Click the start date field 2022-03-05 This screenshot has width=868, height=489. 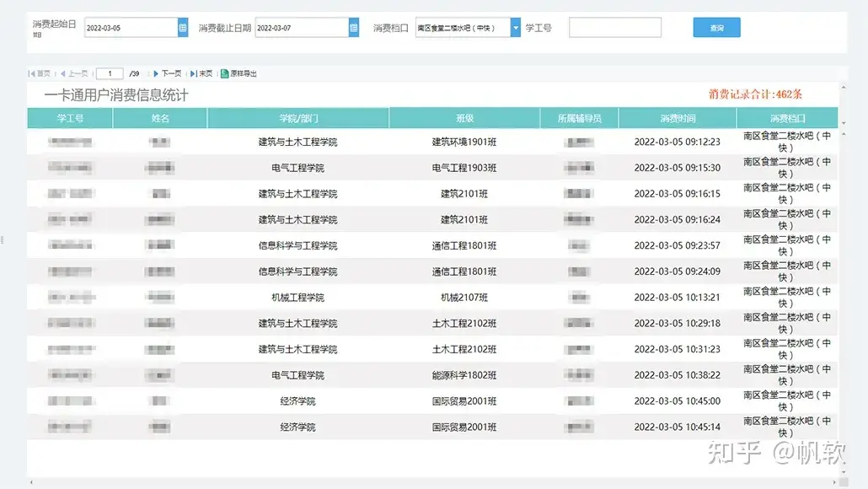click(x=131, y=27)
